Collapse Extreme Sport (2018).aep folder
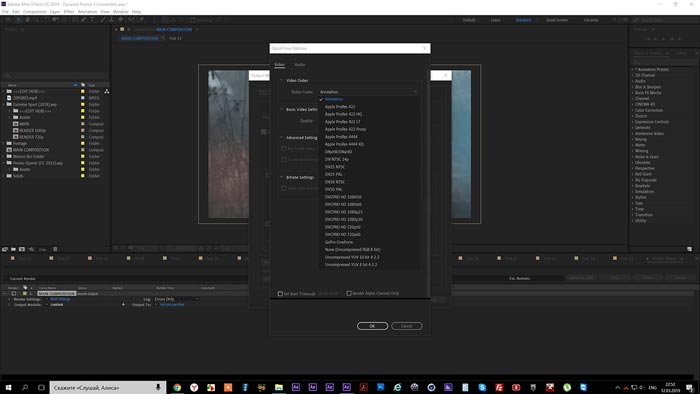This screenshot has height=394, width=700. (4, 104)
